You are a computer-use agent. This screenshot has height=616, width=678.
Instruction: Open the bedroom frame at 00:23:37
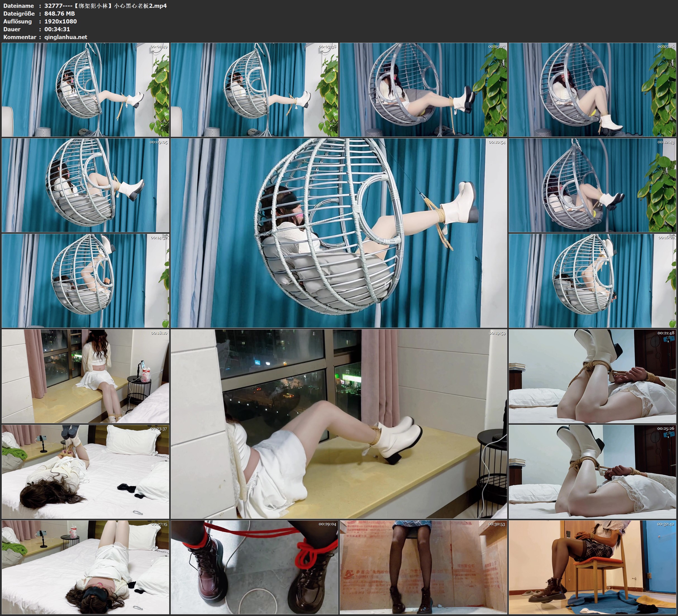[85, 472]
